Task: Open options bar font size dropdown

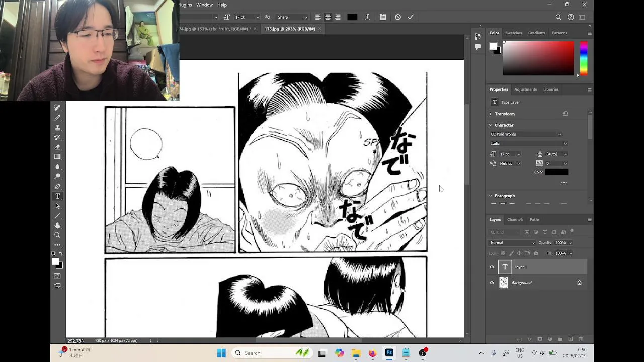Action: click(x=258, y=17)
